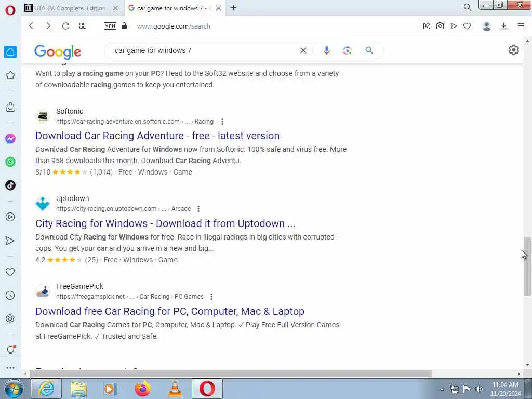Open sidebar My Flow arrow icon
This screenshot has height=399, width=532.
pos(10,241)
